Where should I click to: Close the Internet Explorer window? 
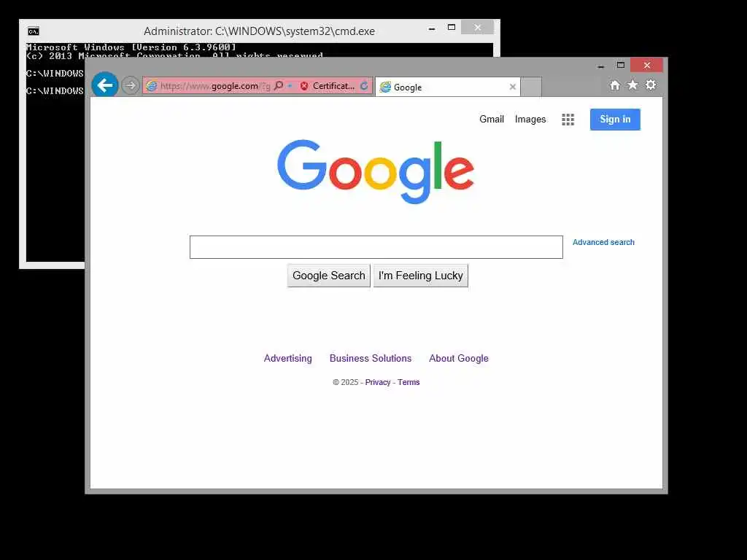tap(646, 65)
